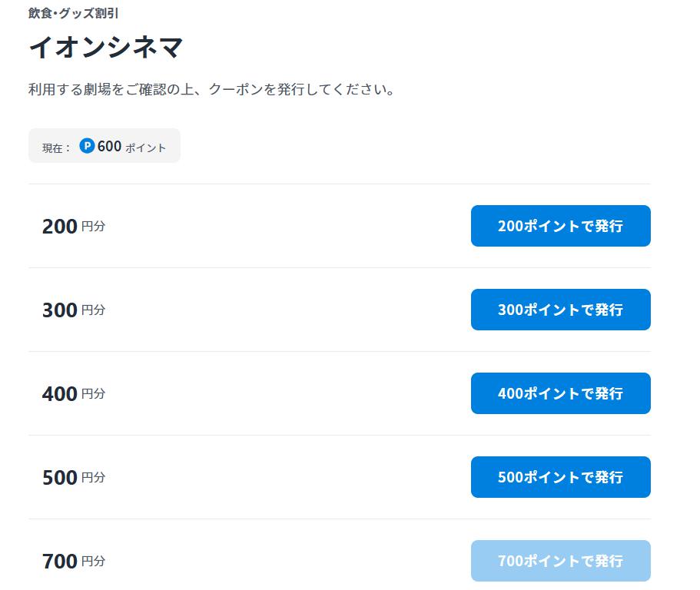Click the 400 yen coupon row

(x=340, y=393)
